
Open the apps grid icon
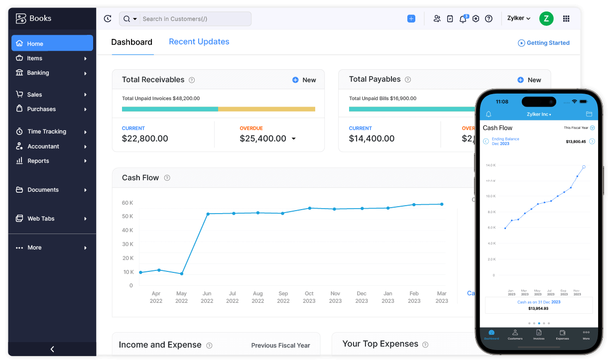pos(566,19)
